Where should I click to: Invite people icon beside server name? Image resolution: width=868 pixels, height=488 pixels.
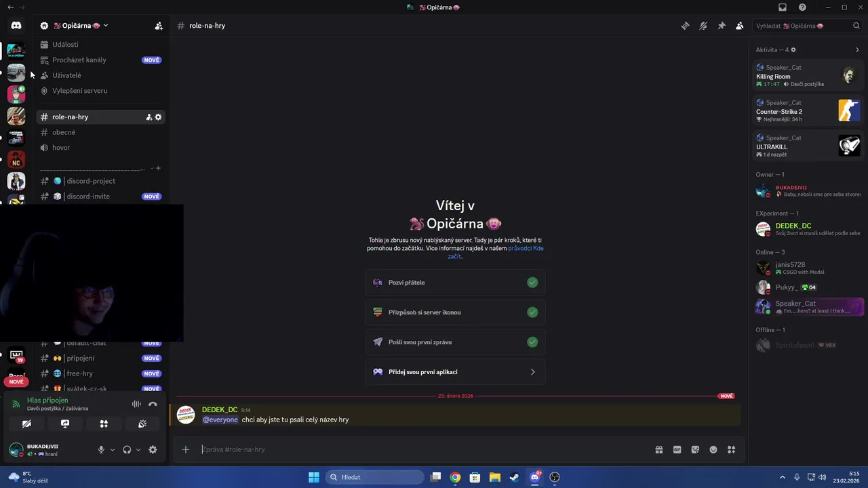[159, 26]
